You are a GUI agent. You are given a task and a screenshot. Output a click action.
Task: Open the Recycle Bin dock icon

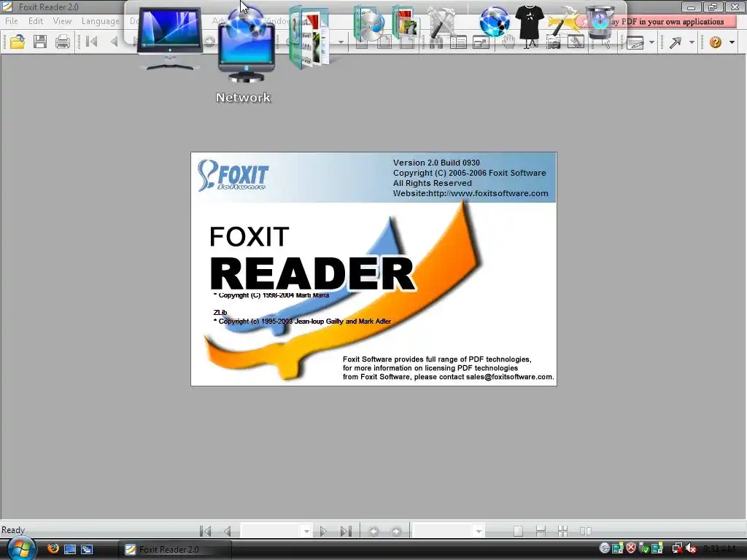pyautogui.click(x=600, y=22)
